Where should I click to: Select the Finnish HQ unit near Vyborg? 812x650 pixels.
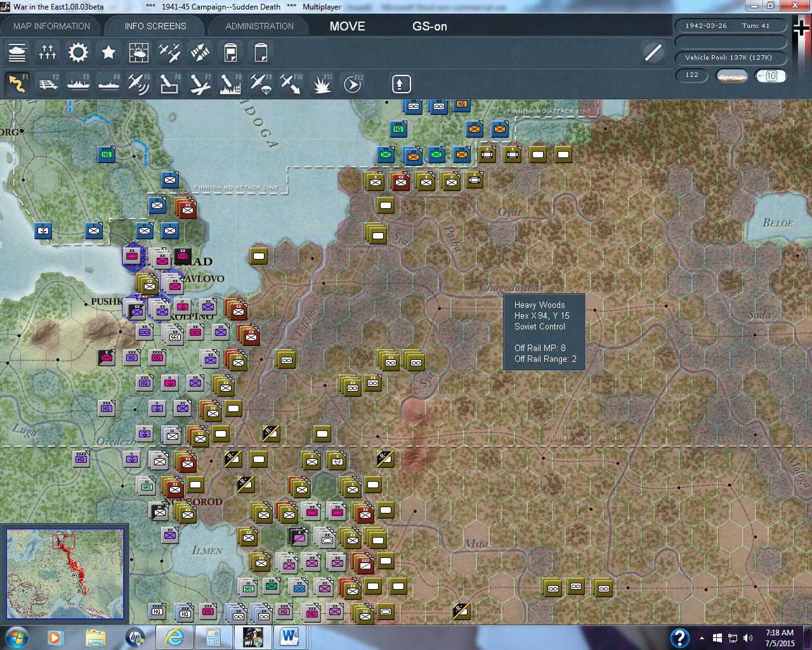107,154
